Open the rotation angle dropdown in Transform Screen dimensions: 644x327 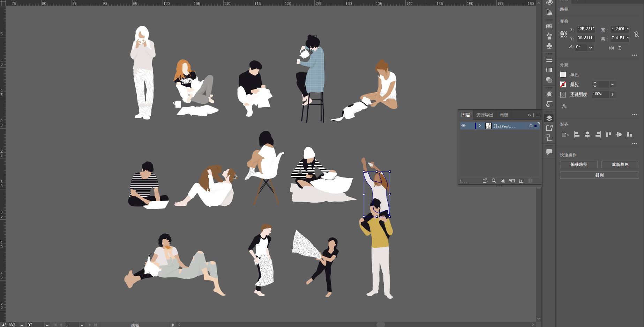point(591,48)
